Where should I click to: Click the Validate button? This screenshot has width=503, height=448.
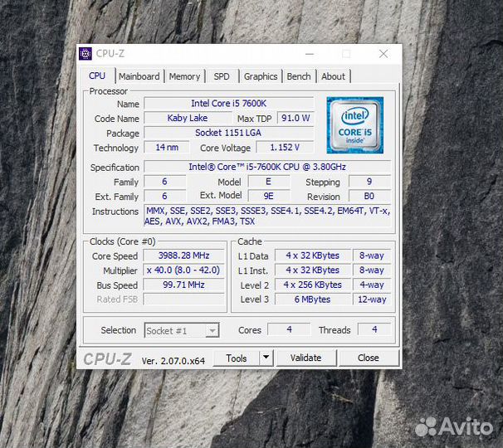(x=306, y=358)
